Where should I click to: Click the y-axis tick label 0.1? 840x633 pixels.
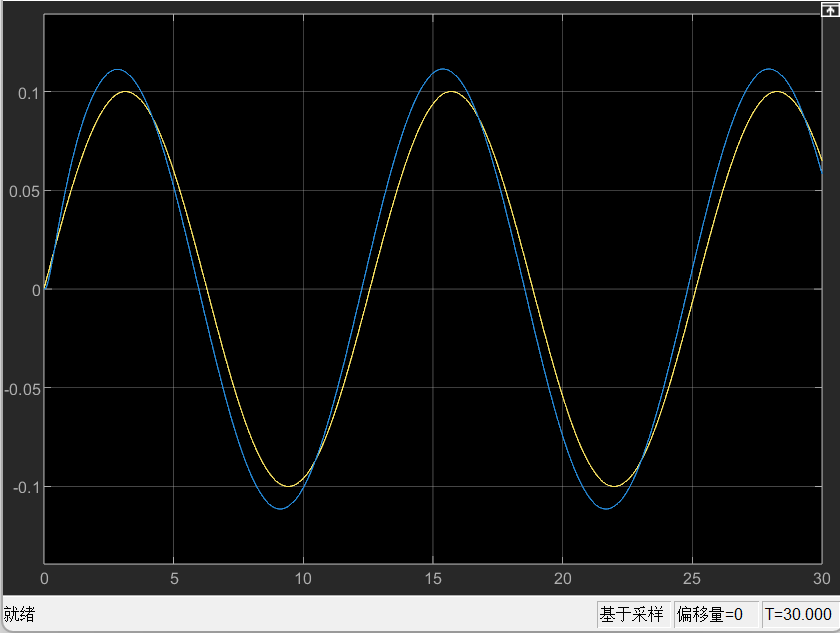(x=29, y=93)
